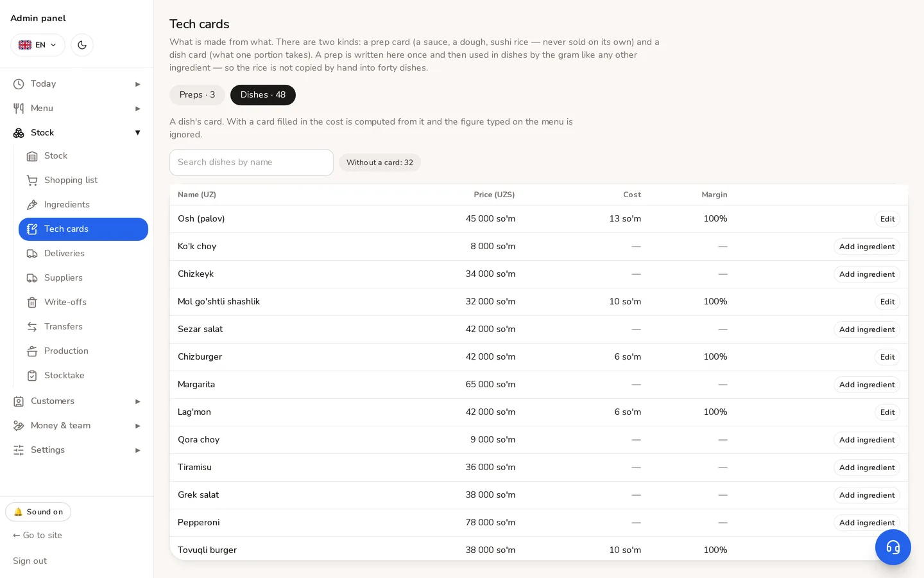The height and width of the screenshot is (578, 924).
Task: Toggle the Sound on bell button
Action: pyautogui.click(x=38, y=512)
